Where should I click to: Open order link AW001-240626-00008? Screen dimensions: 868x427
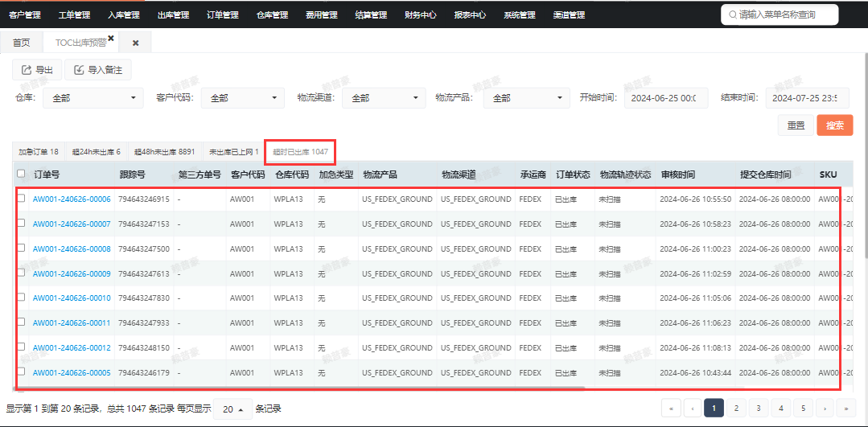coord(72,249)
